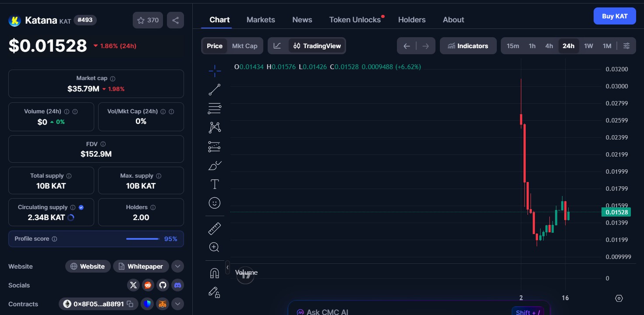This screenshot has height=315, width=644.
Task: Select the measure/ruler tool
Action: tap(214, 228)
